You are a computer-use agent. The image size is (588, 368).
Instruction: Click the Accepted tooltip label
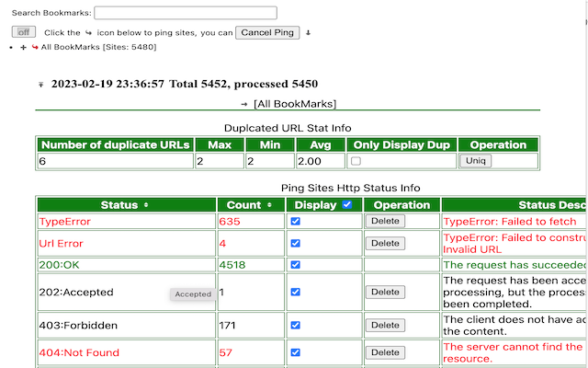[x=193, y=294]
